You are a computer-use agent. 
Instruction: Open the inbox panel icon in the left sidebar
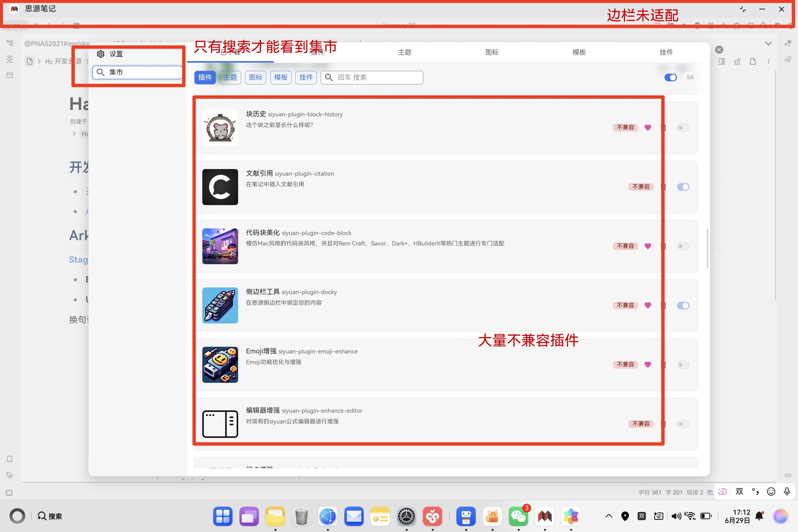(x=9, y=75)
